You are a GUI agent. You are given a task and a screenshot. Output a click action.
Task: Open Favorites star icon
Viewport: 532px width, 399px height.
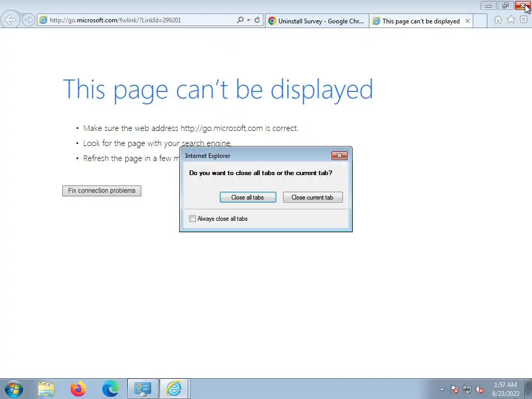pyautogui.click(x=511, y=20)
